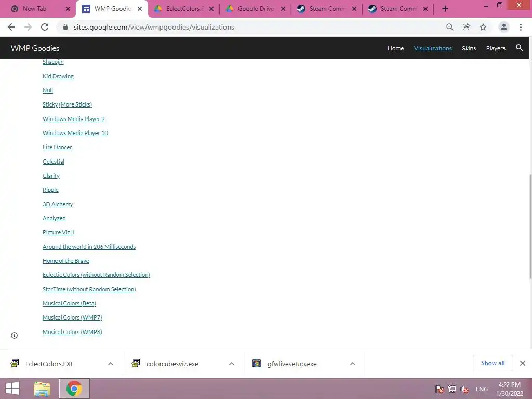532x399 pixels.
Task: Click the WMP Goodies site title
Action: click(35, 48)
